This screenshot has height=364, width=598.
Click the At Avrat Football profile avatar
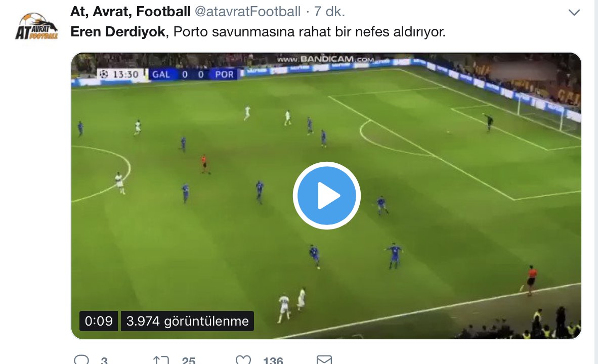(36, 26)
